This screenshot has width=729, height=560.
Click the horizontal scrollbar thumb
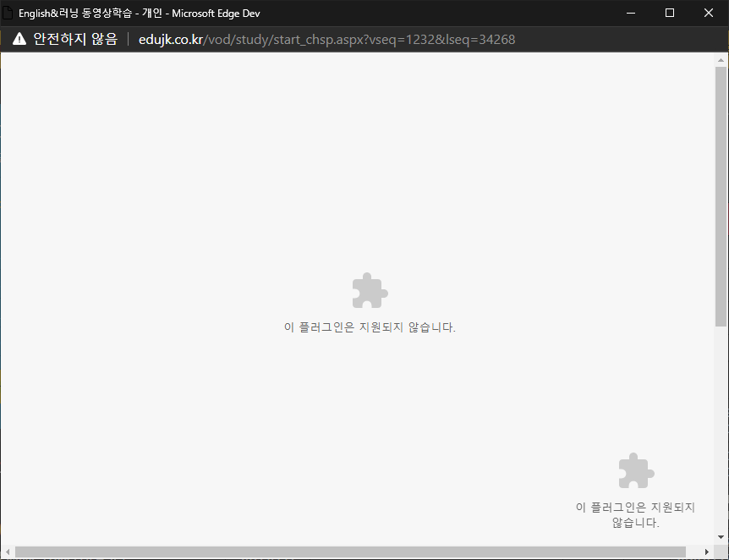pos(351,552)
